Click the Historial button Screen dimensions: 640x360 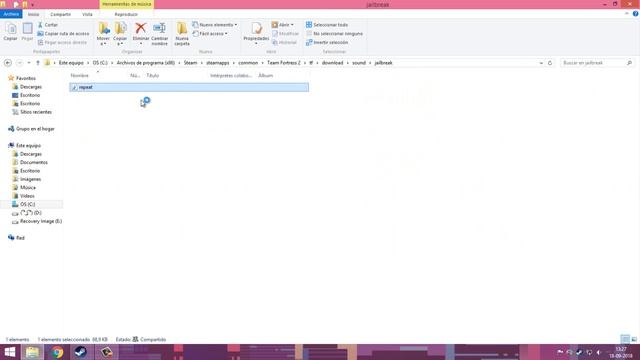point(284,42)
